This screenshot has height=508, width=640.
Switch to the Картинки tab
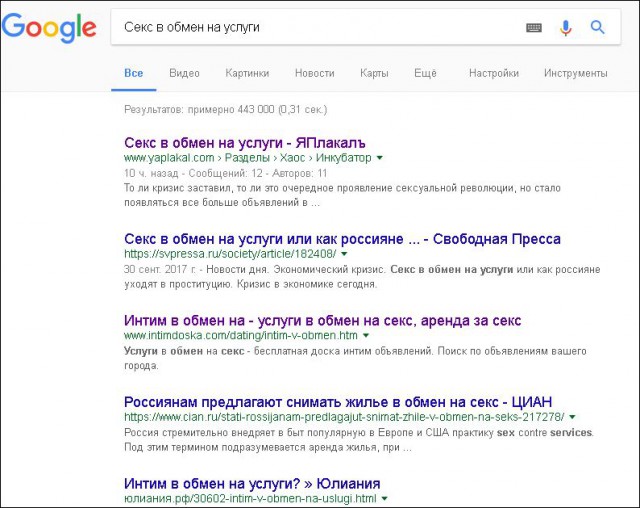click(x=247, y=73)
